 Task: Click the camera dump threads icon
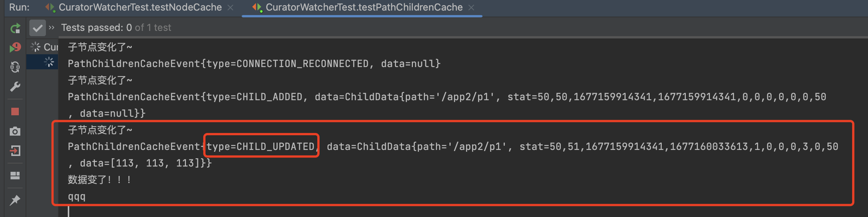15,131
